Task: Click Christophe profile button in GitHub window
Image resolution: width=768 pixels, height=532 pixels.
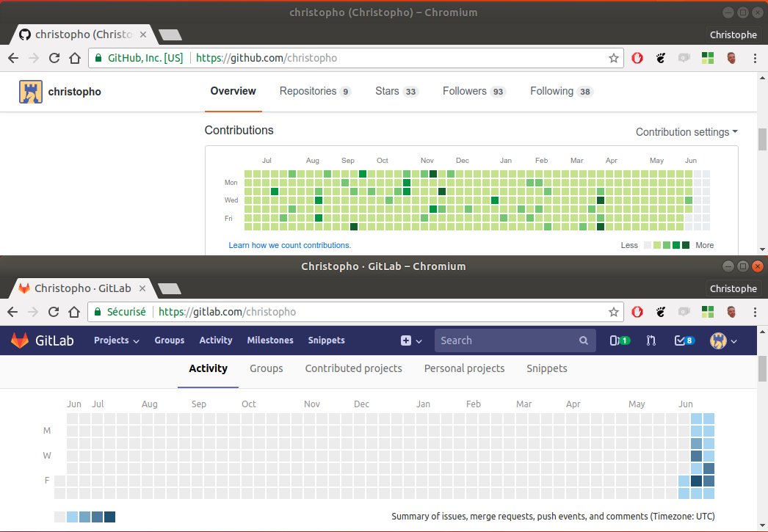Action: click(733, 34)
